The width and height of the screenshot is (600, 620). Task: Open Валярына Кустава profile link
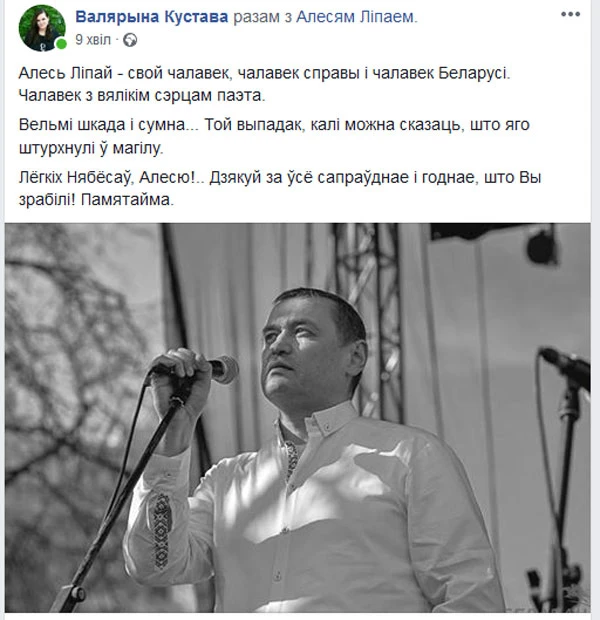(151, 17)
